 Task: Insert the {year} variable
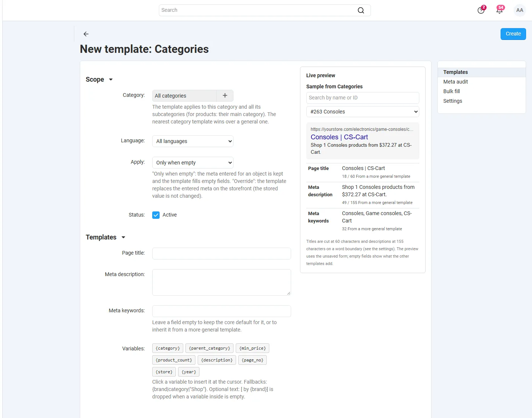189,372
